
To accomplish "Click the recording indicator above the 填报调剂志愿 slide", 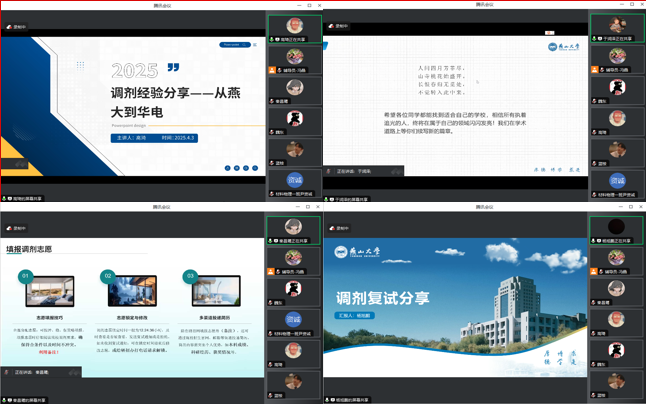I will tap(16, 229).
